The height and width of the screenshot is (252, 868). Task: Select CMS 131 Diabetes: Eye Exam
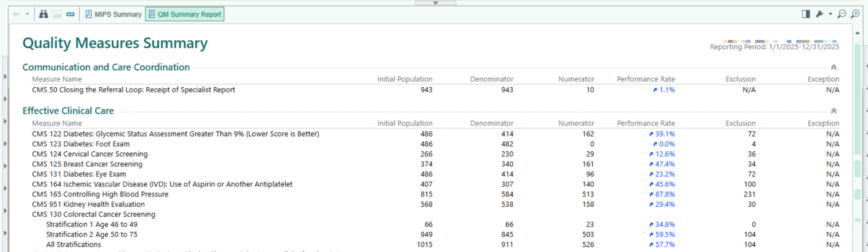[79, 174]
